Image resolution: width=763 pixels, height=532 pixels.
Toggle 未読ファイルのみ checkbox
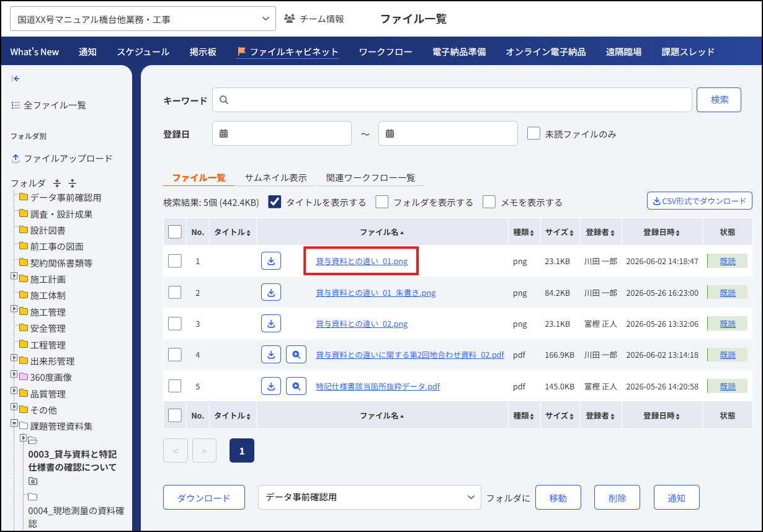pos(533,133)
